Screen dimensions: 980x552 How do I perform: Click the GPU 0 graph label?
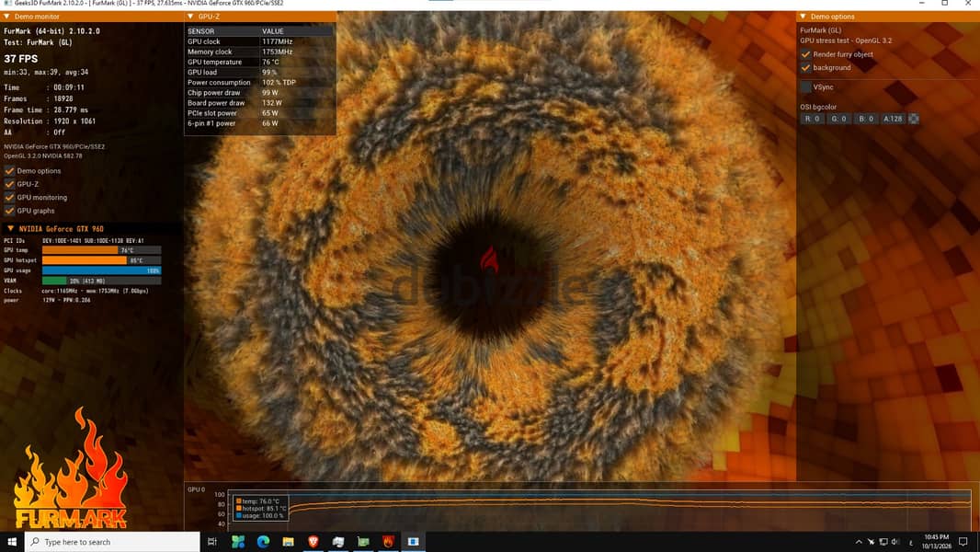point(196,489)
